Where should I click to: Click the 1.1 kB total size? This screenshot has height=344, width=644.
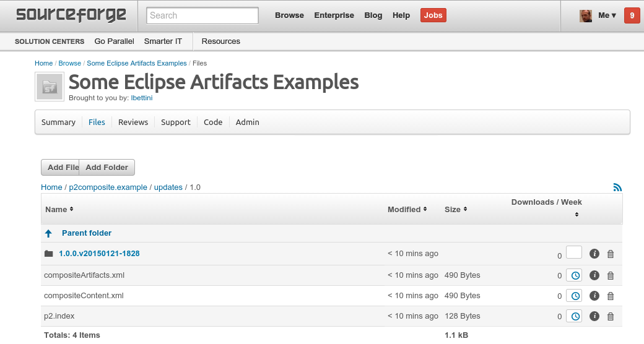coord(456,335)
